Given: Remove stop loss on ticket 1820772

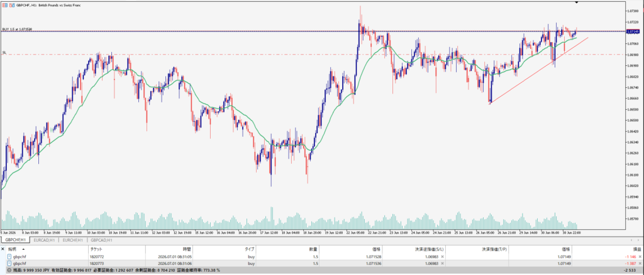Looking at the screenshot, I should pos(442,257).
